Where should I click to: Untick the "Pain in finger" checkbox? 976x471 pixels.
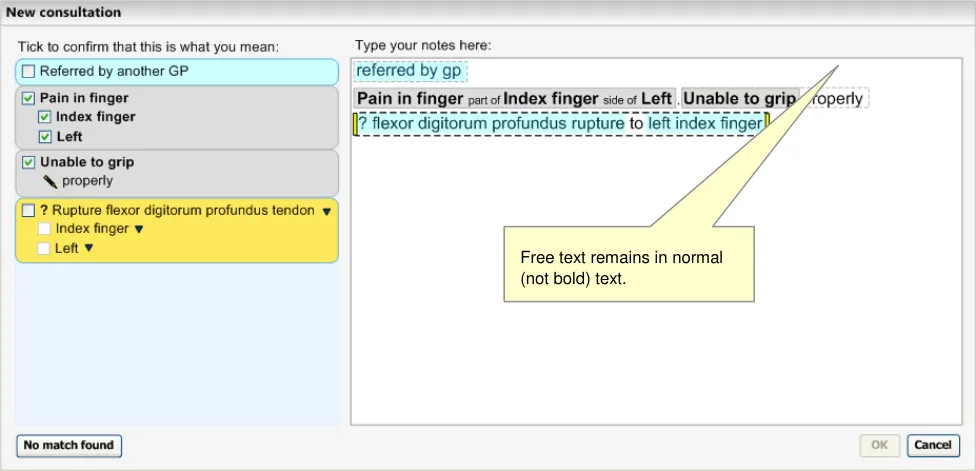click(29, 98)
